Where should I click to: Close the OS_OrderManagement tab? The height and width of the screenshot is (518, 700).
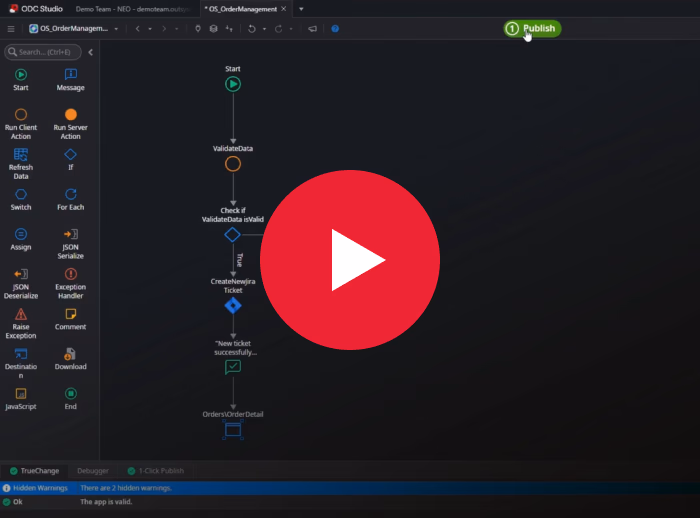tap(283, 9)
